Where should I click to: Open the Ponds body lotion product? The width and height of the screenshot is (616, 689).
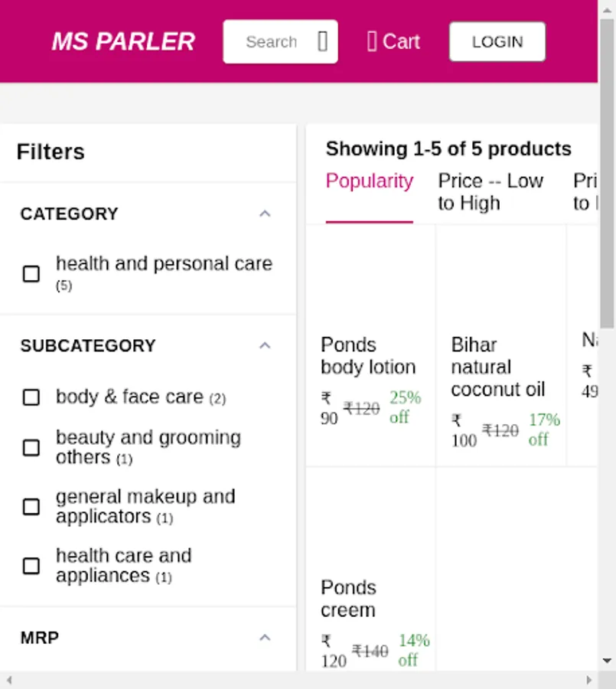[x=368, y=356]
